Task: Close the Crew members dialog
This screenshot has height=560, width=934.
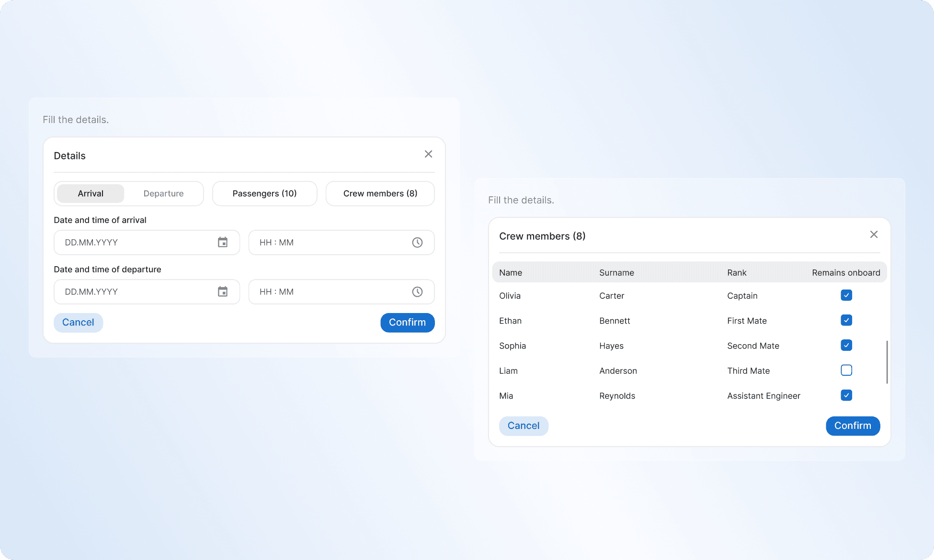Action: [x=874, y=235]
